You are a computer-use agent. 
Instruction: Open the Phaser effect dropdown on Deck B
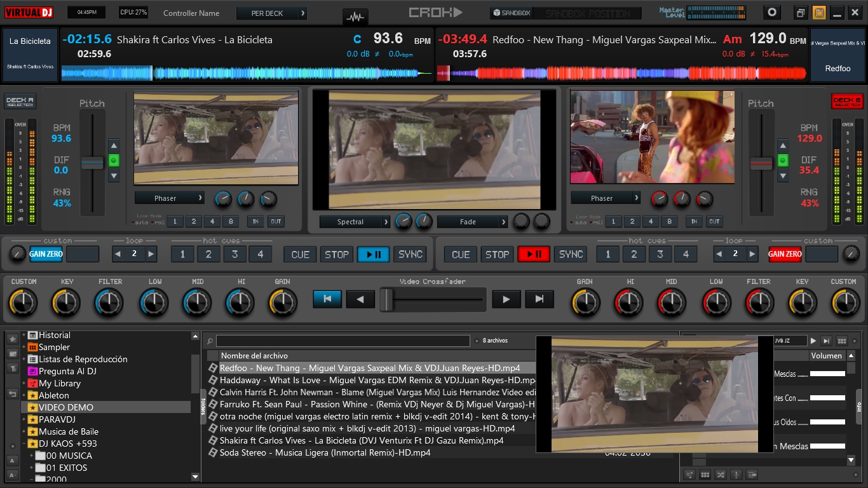[606, 198]
